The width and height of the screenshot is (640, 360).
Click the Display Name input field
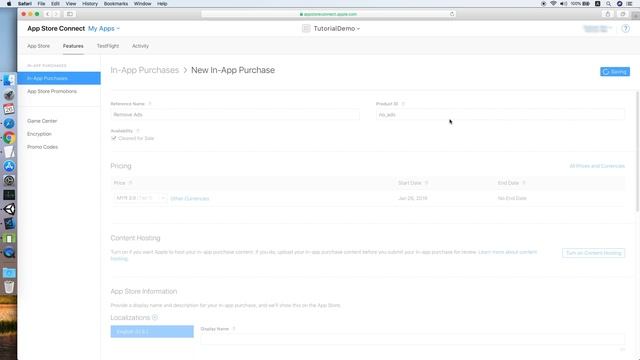tap(413, 339)
